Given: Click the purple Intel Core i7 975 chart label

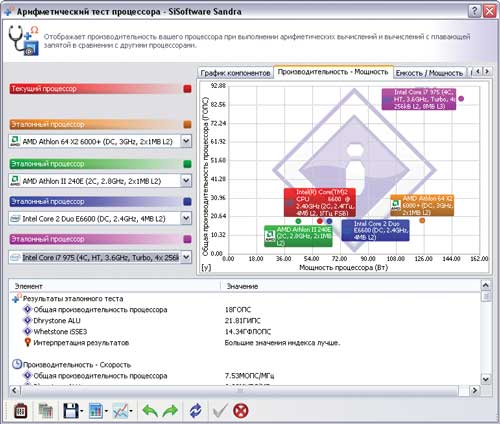Looking at the screenshot, I should tap(419, 99).
